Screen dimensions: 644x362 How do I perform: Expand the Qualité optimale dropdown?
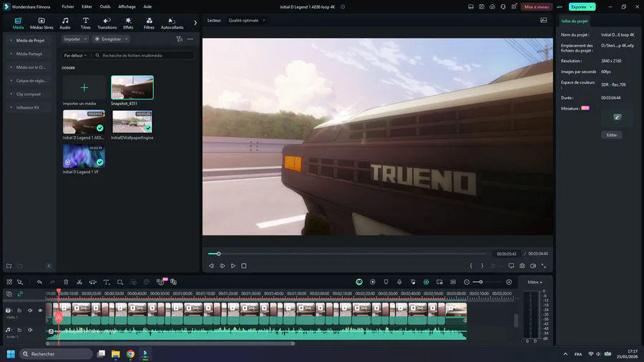(x=247, y=21)
